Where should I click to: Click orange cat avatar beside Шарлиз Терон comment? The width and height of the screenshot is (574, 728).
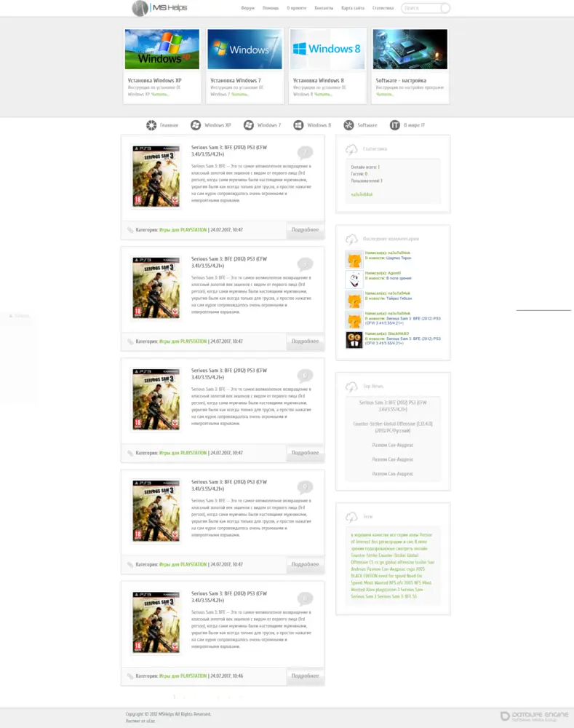(x=354, y=260)
